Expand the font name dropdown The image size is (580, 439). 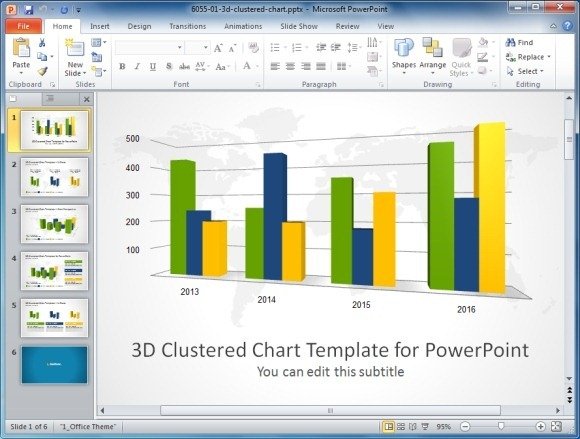[179, 48]
